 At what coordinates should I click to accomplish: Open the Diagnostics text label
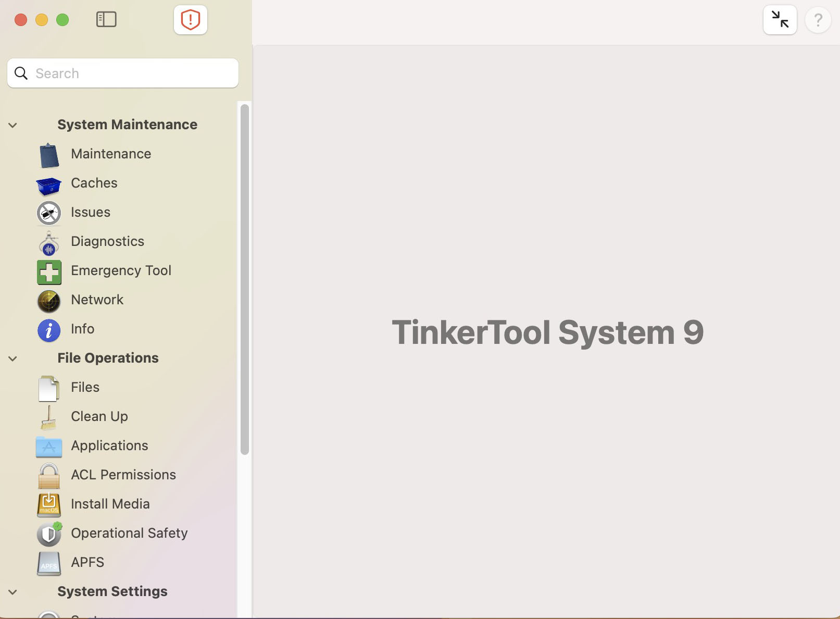(x=107, y=241)
